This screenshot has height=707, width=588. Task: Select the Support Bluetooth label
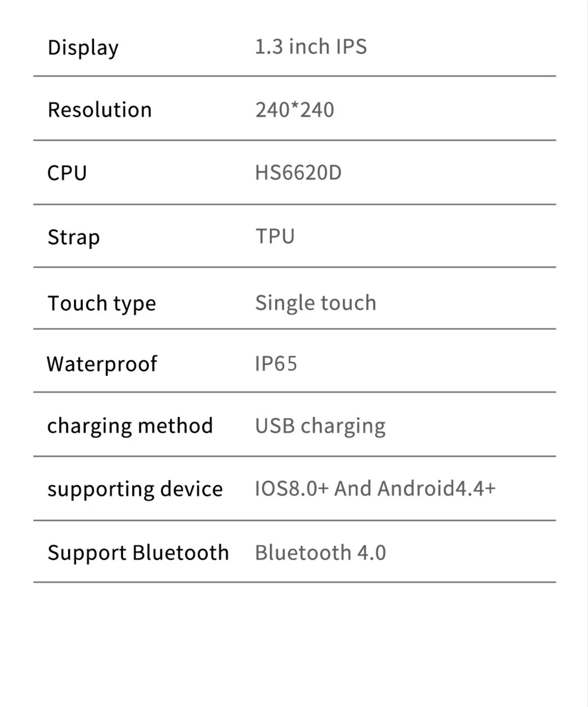click(138, 553)
